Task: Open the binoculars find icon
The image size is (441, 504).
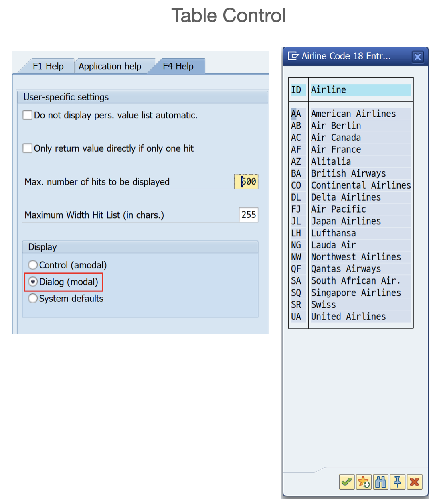Action: click(381, 482)
